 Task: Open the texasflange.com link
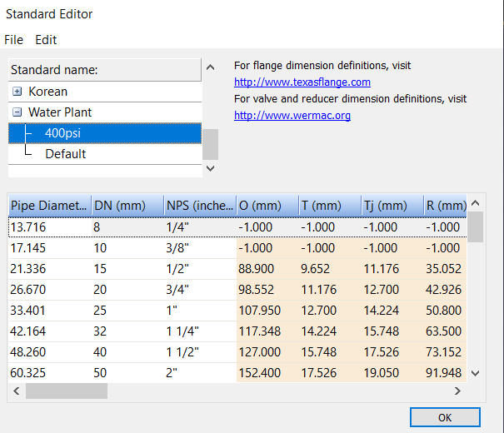point(302,82)
